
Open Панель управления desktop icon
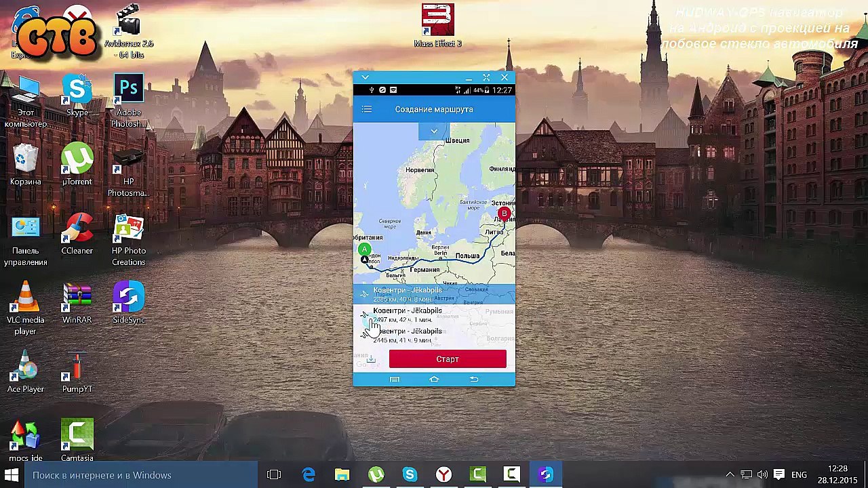(x=26, y=240)
